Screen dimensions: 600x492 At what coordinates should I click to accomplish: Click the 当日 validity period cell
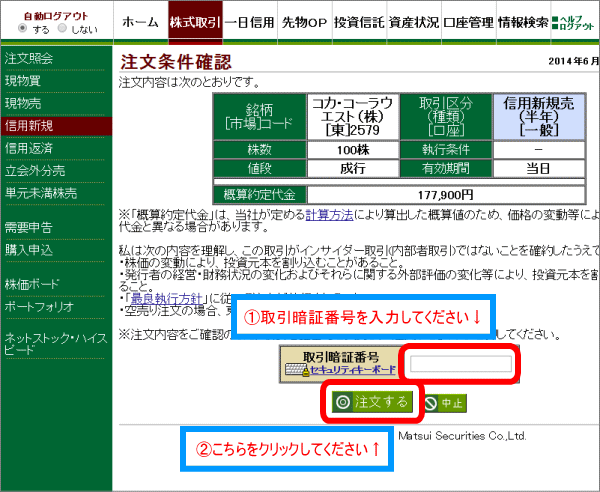pyautogui.click(x=539, y=169)
